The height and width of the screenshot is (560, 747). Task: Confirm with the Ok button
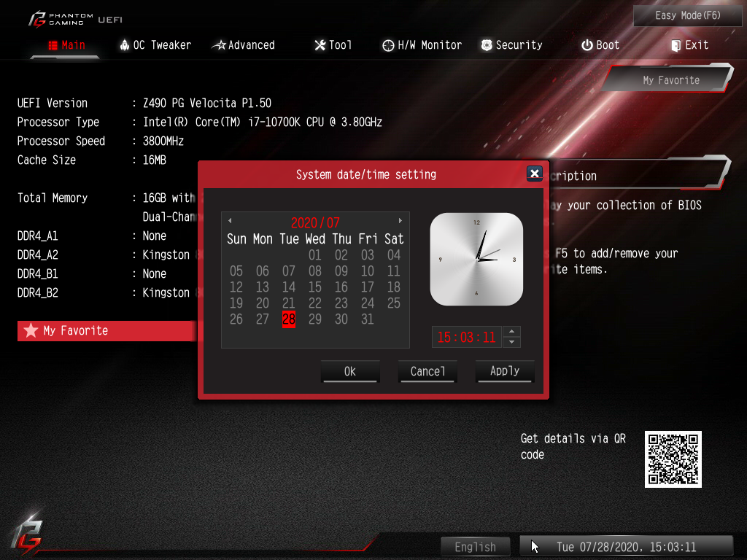[350, 371]
